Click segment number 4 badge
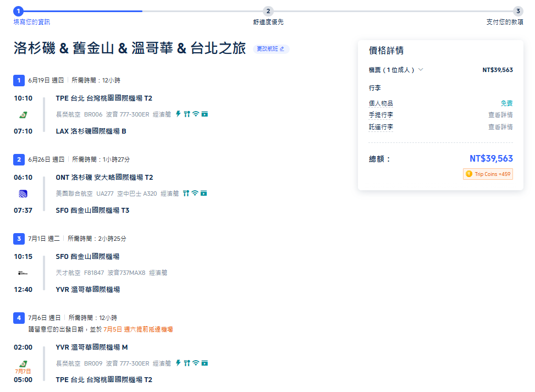 coord(19,318)
